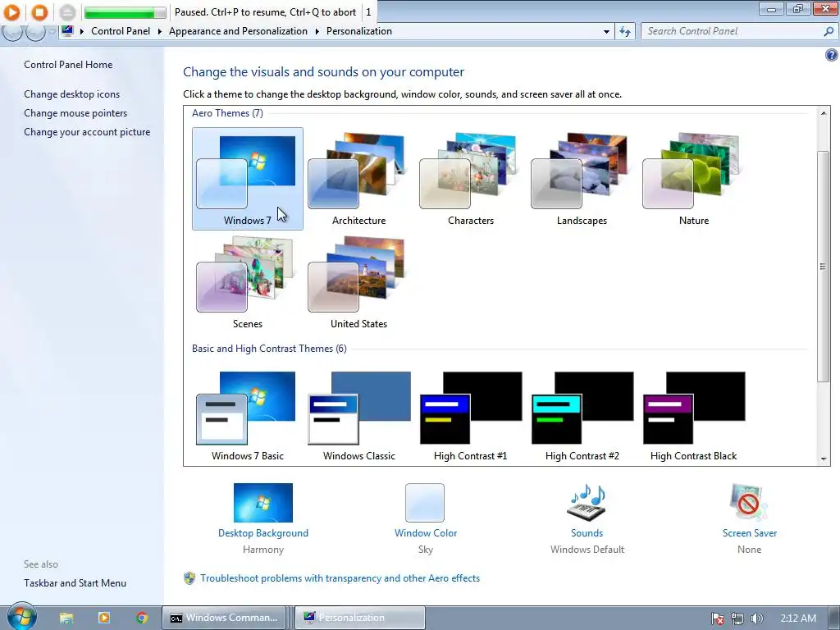The height and width of the screenshot is (630, 840).
Task: Click the Aero Themes (7) group header
Action: 227,113
